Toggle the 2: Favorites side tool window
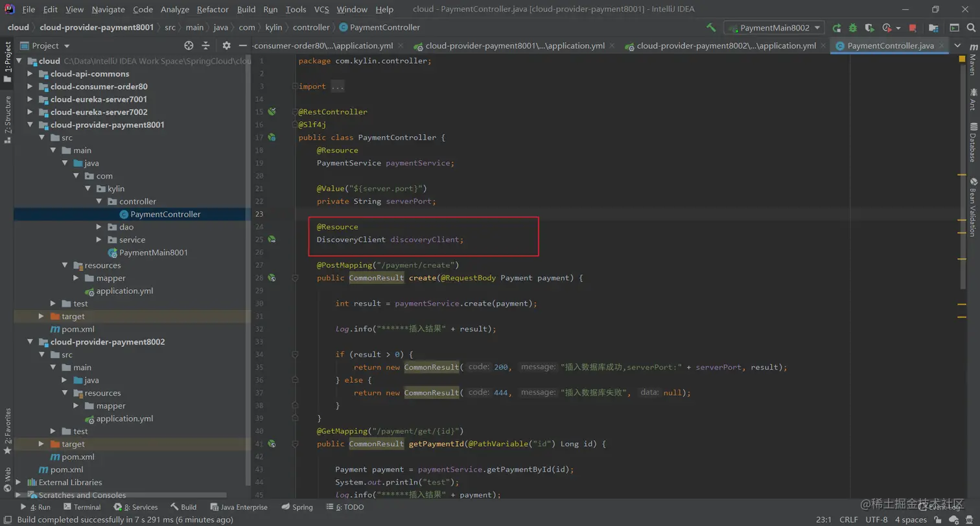This screenshot has width=980, height=526. tap(7, 431)
